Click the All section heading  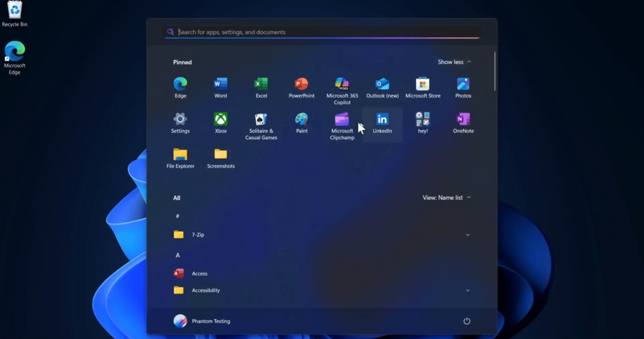tap(177, 198)
